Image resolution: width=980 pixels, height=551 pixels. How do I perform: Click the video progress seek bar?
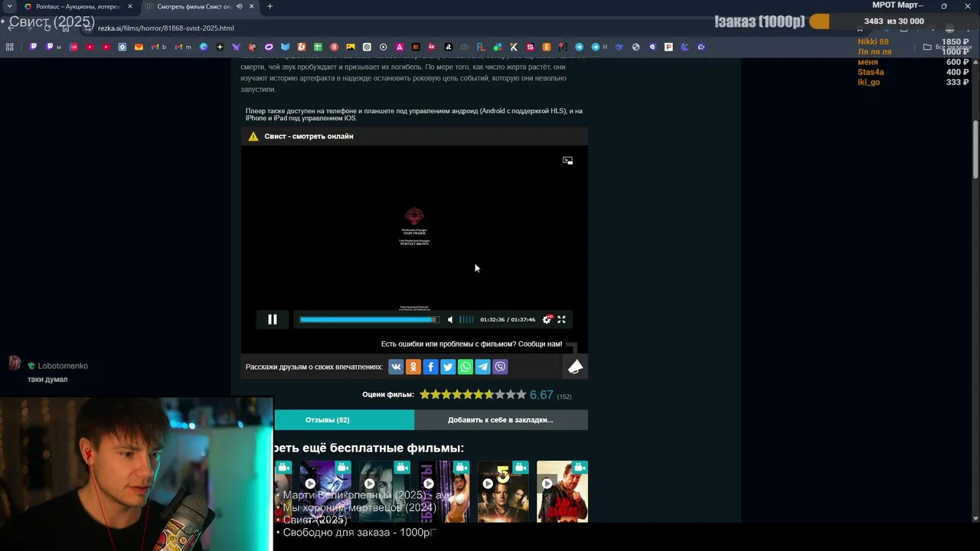point(370,320)
